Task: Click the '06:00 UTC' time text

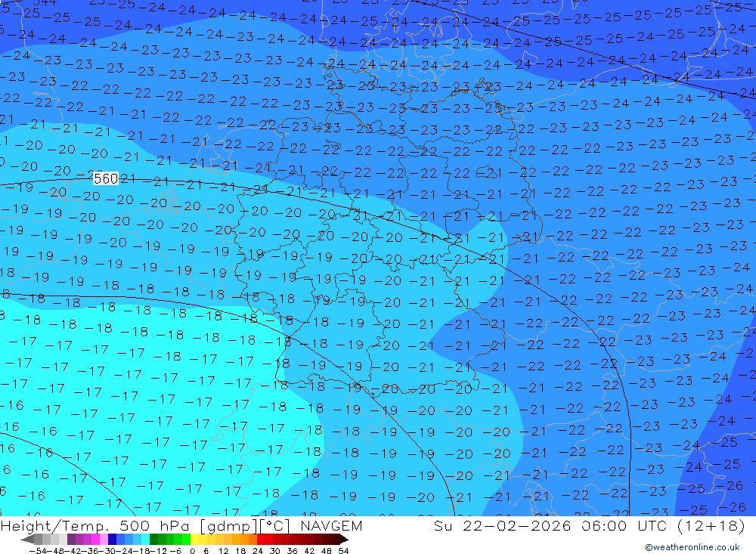Action: (626, 525)
